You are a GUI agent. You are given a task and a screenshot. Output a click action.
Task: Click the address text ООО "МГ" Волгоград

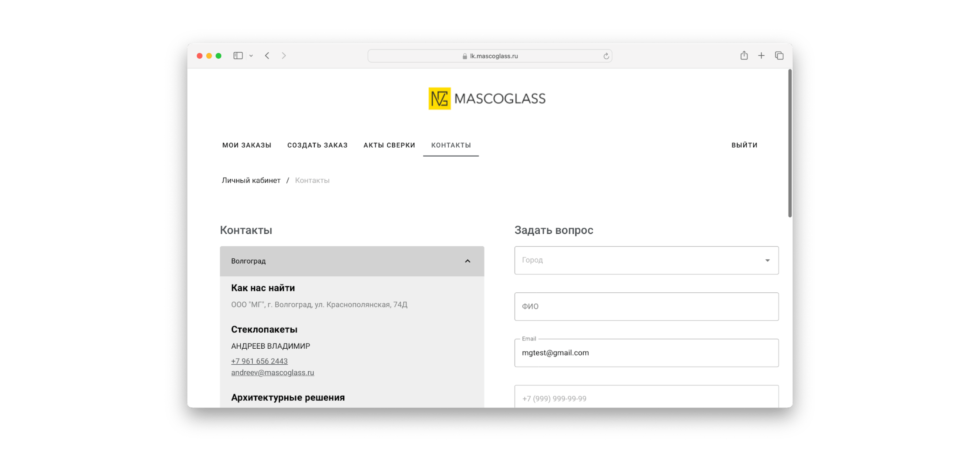319,304
